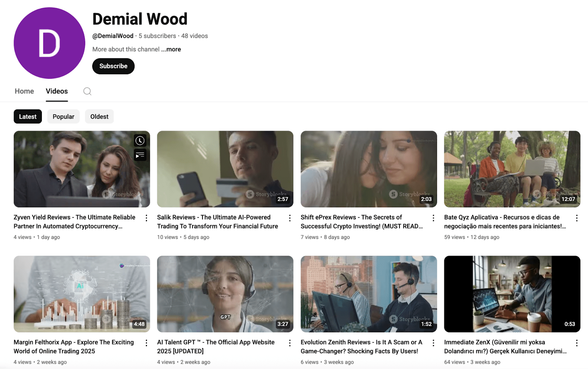The image size is (588, 369).
Task: Select the Latest filter chip
Action: point(28,116)
